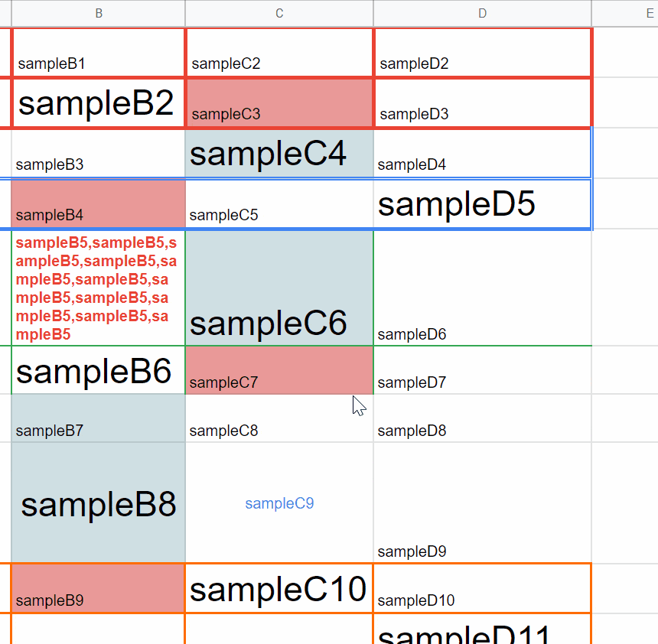This screenshot has height=644, width=658.
Task: Select cell with large sampleB6 text
Action: [x=99, y=370]
